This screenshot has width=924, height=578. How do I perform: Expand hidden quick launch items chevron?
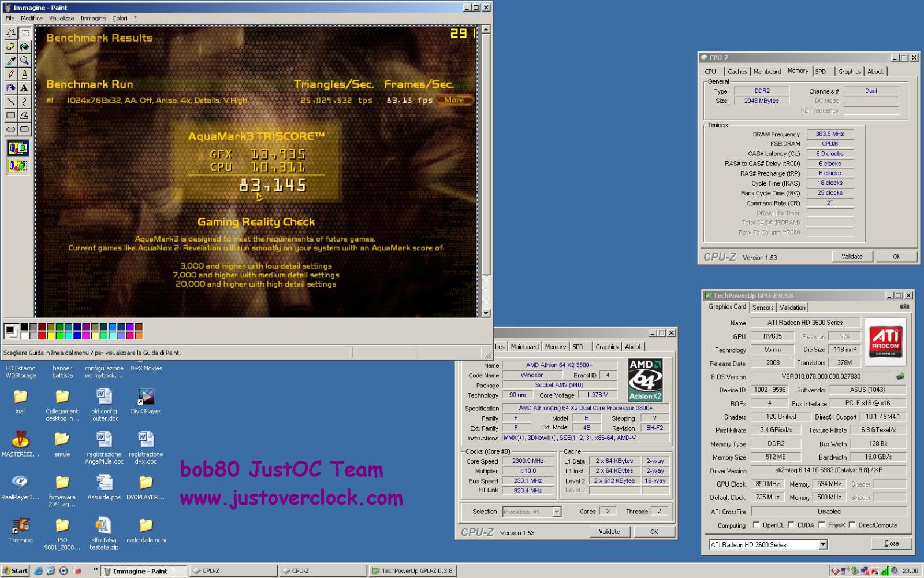click(x=96, y=569)
